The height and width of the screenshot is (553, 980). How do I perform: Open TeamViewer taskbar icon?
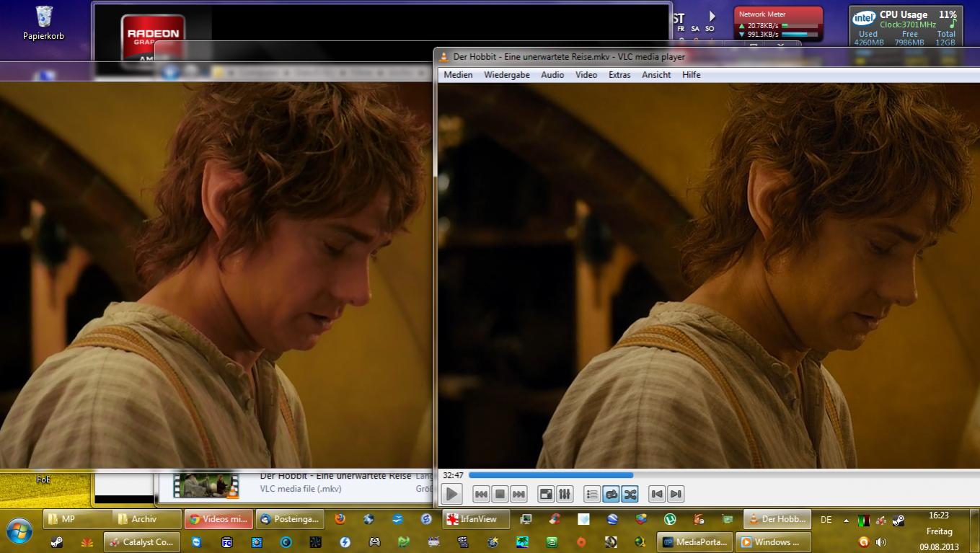click(197, 542)
